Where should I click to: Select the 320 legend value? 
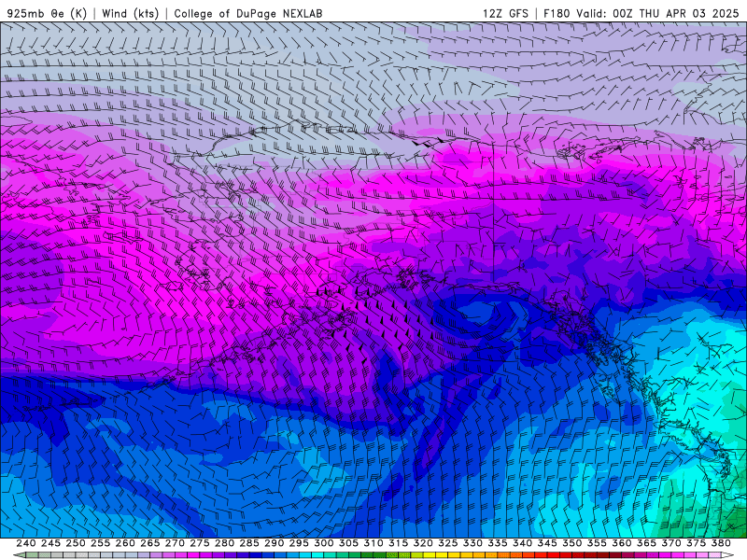click(423, 543)
